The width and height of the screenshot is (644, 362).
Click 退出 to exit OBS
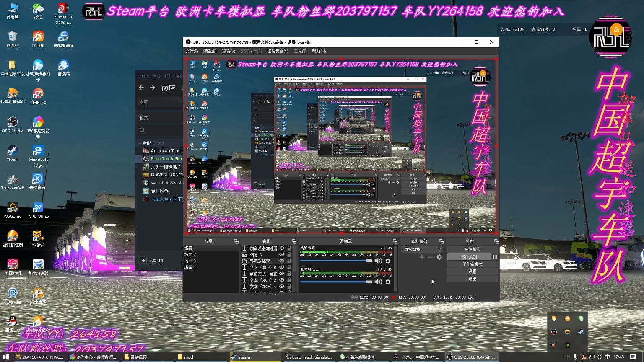coord(472,279)
